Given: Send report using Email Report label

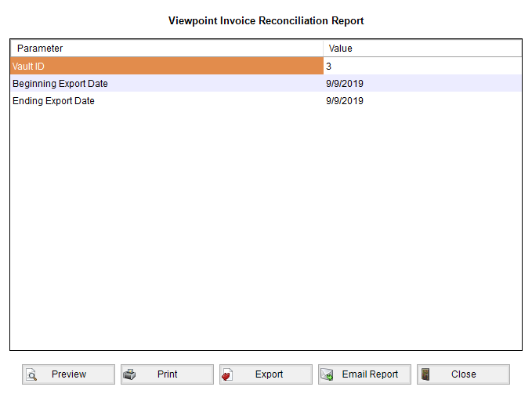Looking at the screenshot, I should pyautogui.click(x=370, y=374).
